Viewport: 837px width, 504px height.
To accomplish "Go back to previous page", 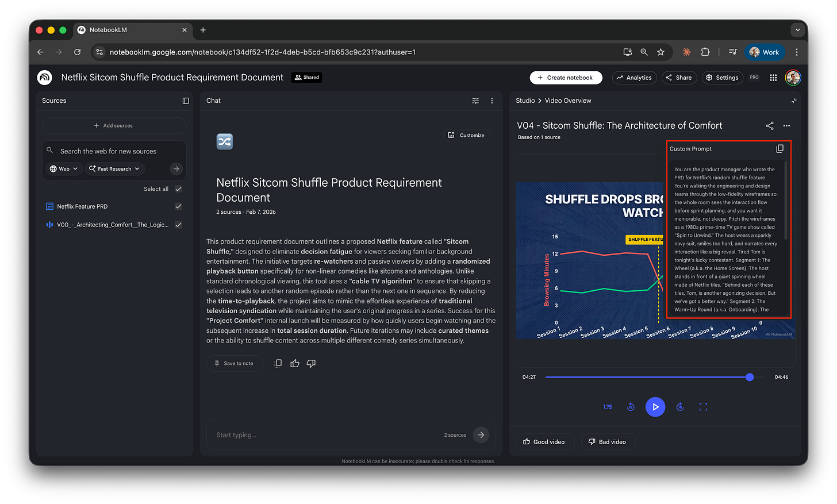I will 40,52.
